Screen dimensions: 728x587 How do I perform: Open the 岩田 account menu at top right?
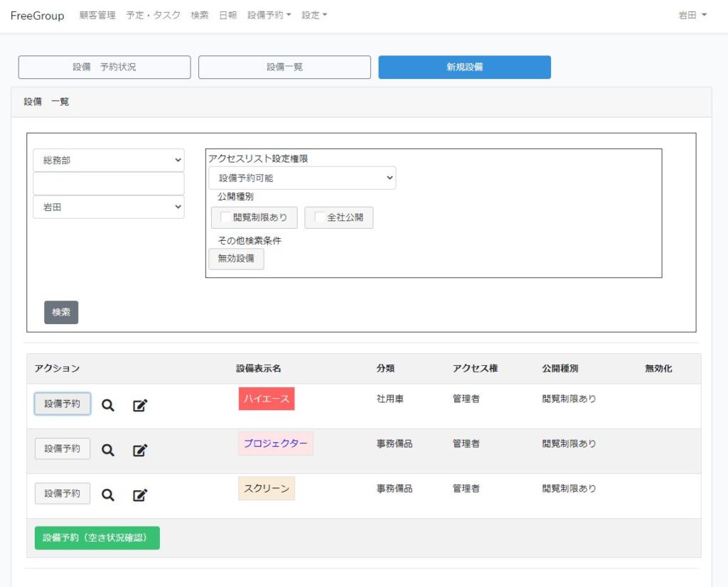click(x=692, y=15)
